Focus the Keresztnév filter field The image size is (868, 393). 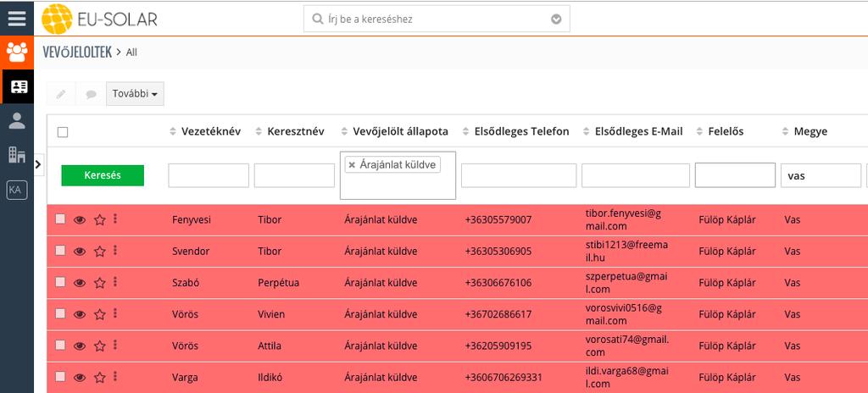pos(294,175)
